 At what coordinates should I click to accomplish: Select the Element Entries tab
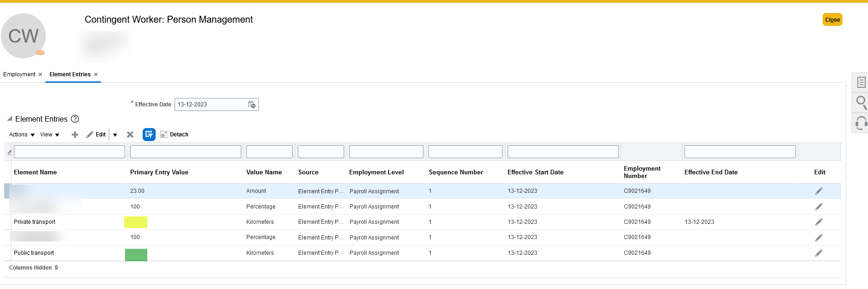(70, 74)
